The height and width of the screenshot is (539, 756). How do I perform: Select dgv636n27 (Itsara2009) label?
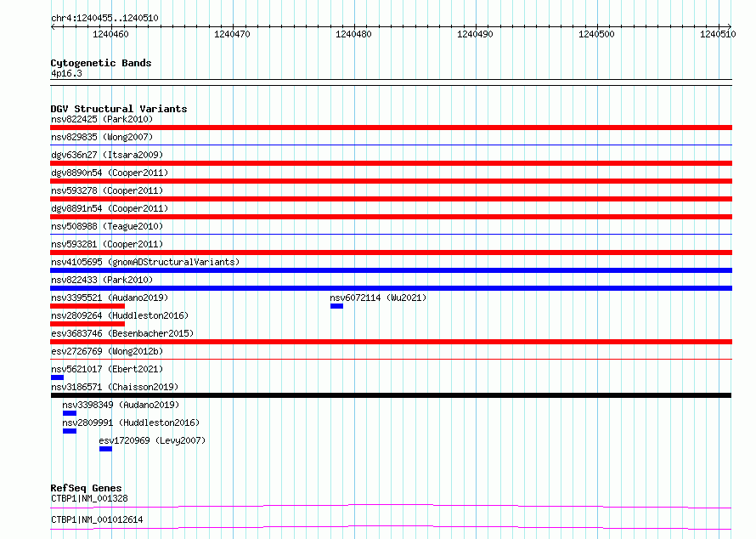(x=107, y=155)
